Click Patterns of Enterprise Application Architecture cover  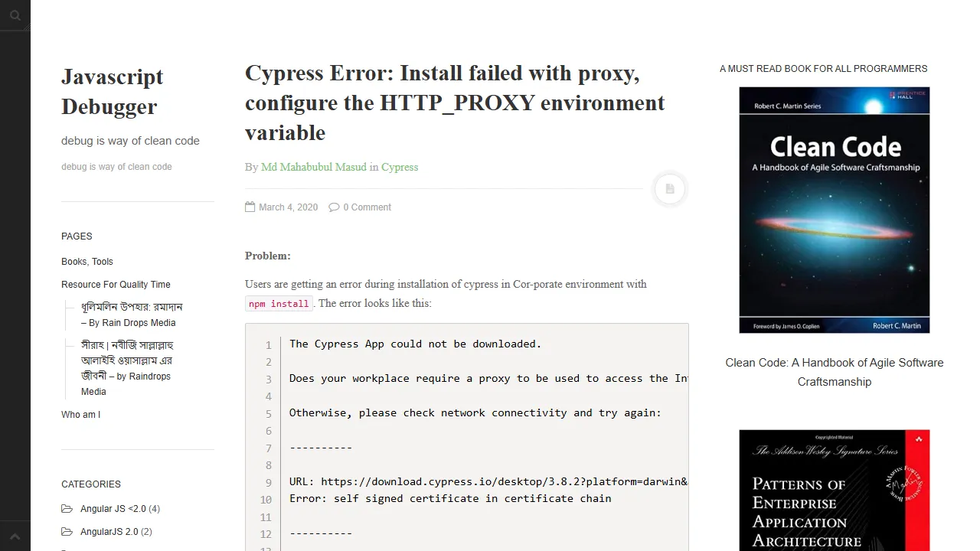click(x=834, y=490)
